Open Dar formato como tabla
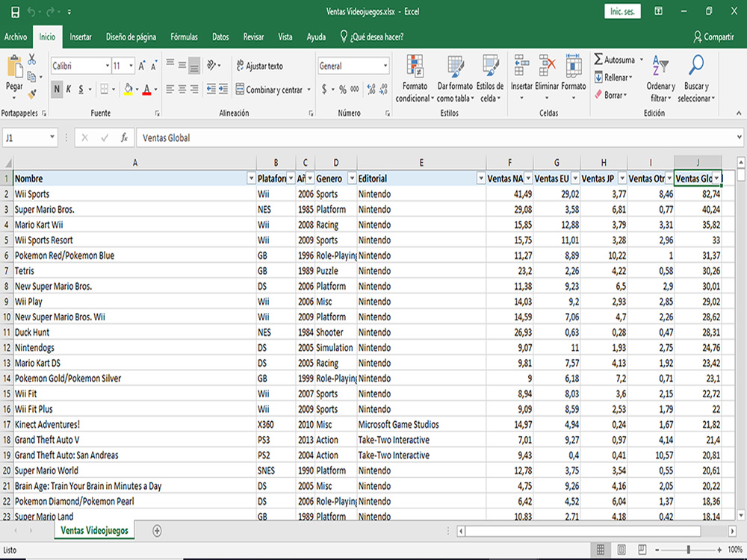This screenshot has width=747, height=560. click(x=456, y=78)
